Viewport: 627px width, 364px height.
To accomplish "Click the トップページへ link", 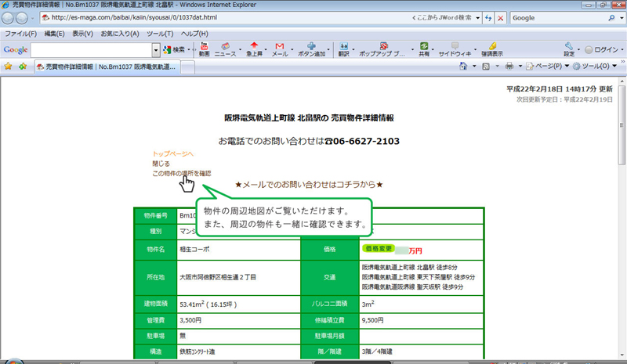I will [x=172, y=154].
